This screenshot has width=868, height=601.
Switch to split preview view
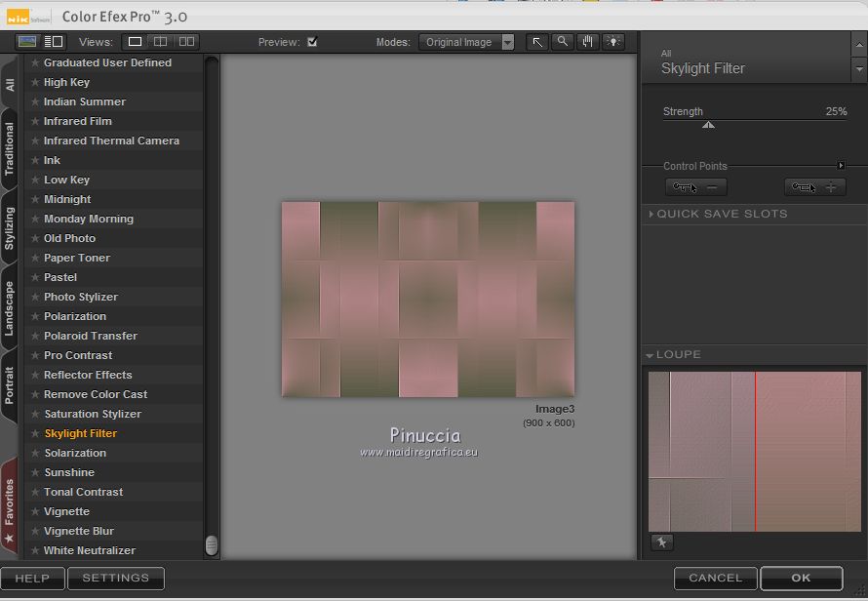(161, 42)
